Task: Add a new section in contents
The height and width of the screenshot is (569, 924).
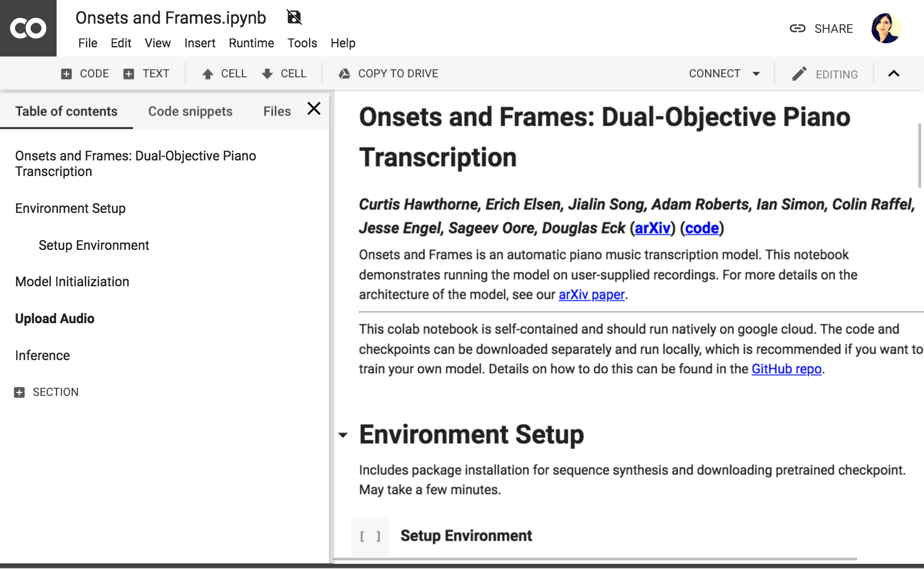Action: tap(46, 392)
